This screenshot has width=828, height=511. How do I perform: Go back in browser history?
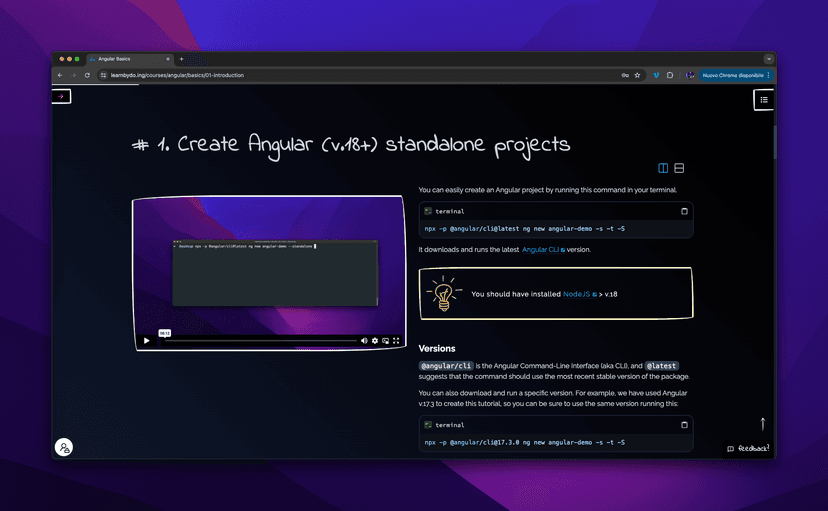click(x=60, y=75)
